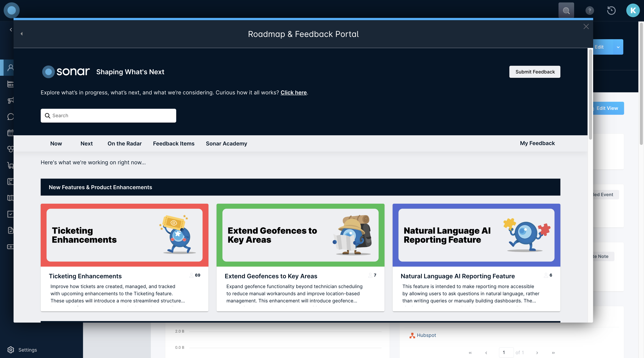
Task: Open the user avatar K menu
Action: click(x=633, y=11)
